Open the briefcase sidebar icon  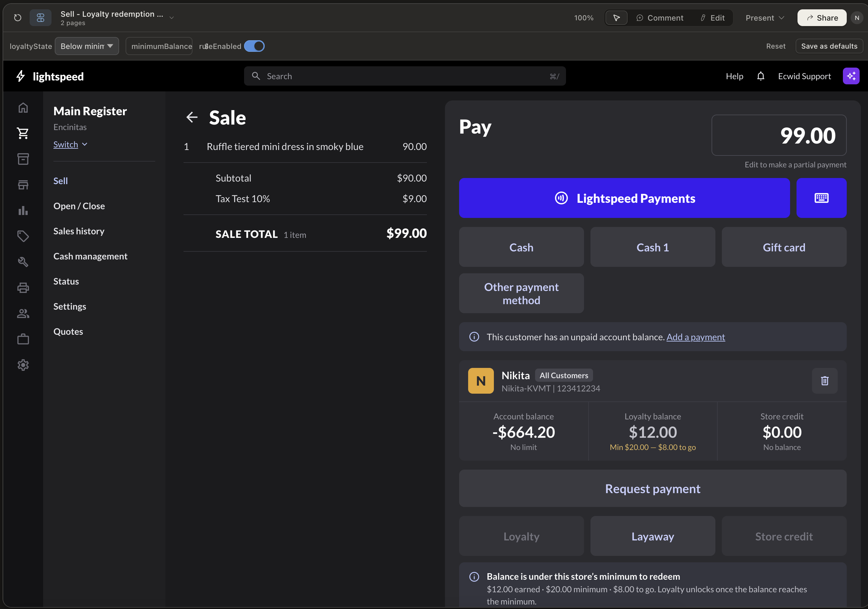tap(23, 339)
